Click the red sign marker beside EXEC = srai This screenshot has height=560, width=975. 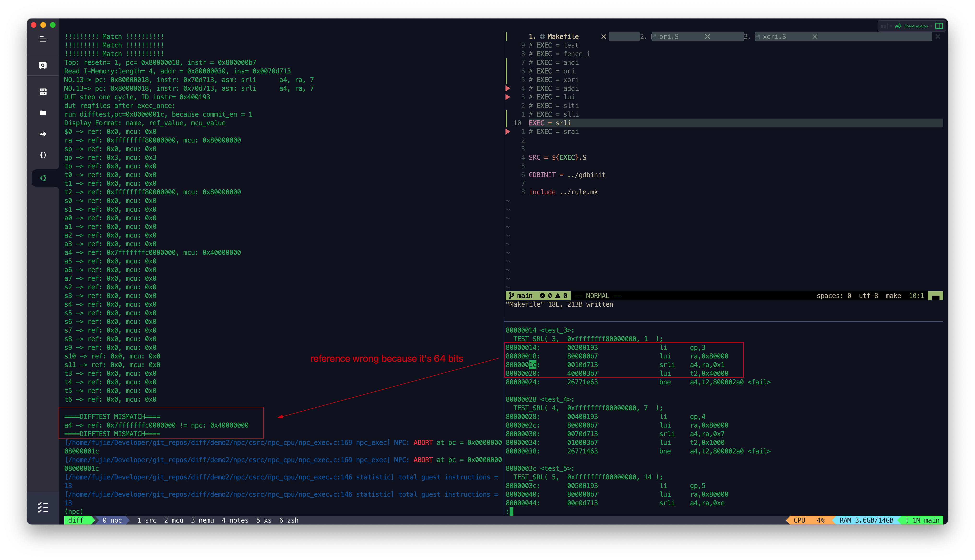(507, 131)
